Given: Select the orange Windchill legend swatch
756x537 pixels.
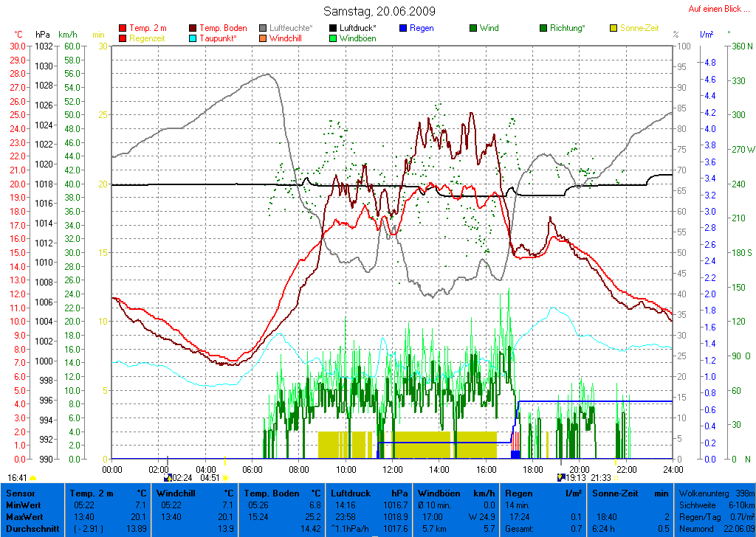Looking at the screenshot, I should [x=264, y=38].
